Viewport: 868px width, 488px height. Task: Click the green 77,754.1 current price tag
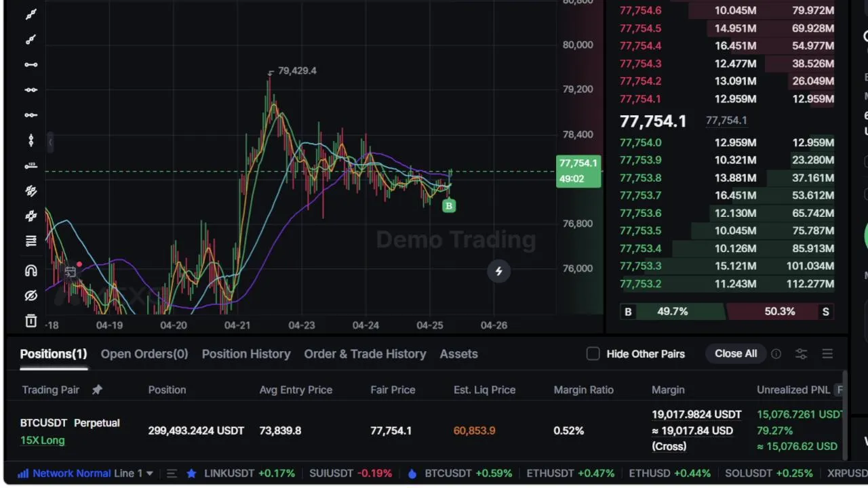click(x=578, y=171)
